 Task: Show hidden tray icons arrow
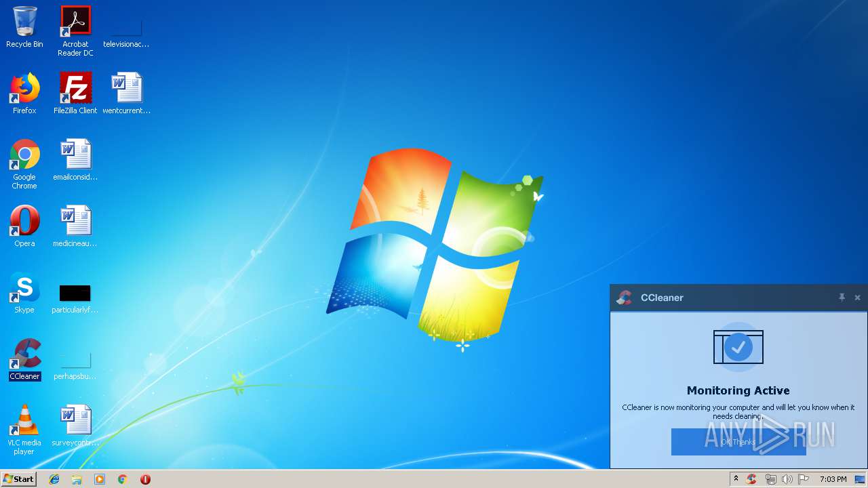(x=736, y=479)
